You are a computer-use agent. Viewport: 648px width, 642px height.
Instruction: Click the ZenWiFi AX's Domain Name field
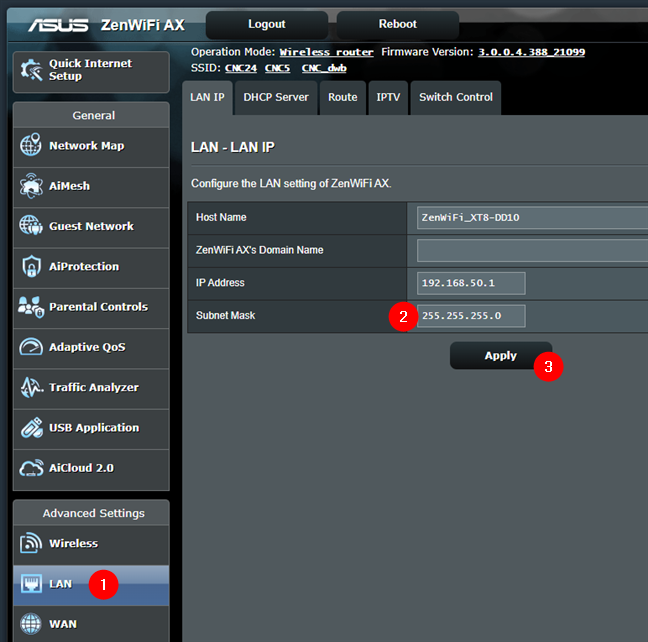point(532,251)
